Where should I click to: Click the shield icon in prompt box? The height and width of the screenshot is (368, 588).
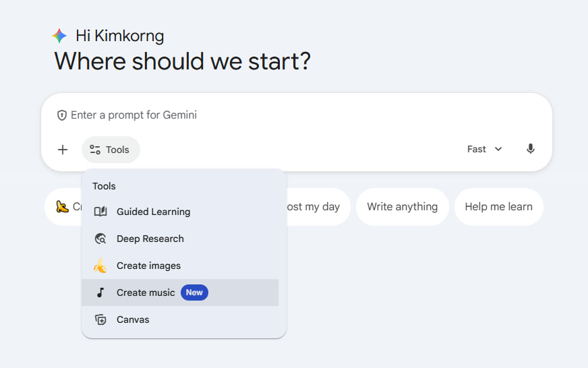62,115
